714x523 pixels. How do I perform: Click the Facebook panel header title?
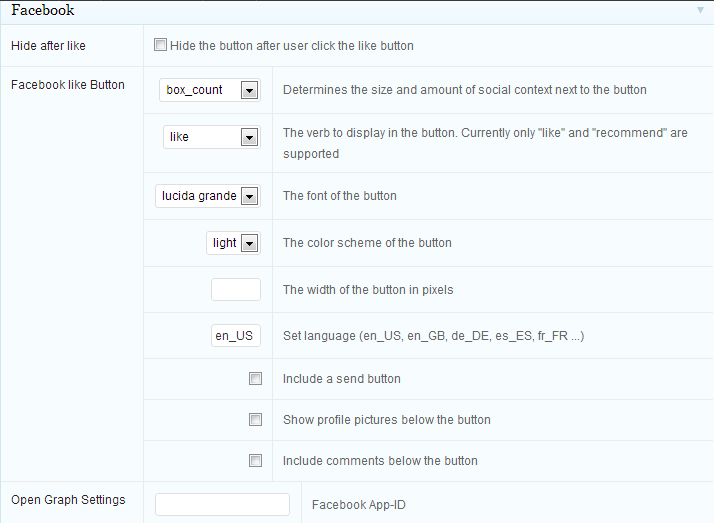click(43, 10)
